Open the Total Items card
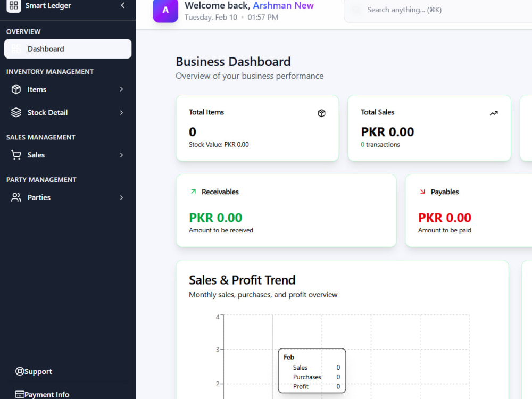The image size is (532, 399). coord(257,128)
